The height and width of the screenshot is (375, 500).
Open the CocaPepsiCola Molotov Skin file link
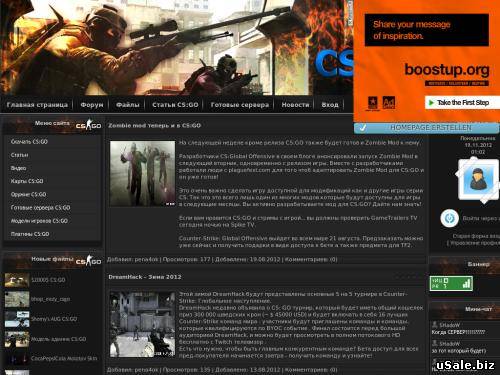coord(64,358)
